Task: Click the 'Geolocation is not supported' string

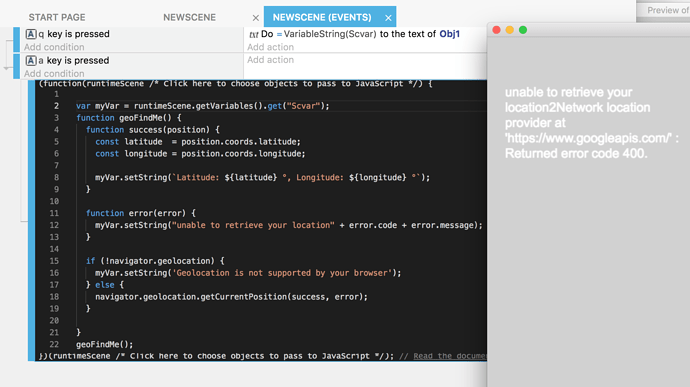Action: click(282, 273)
